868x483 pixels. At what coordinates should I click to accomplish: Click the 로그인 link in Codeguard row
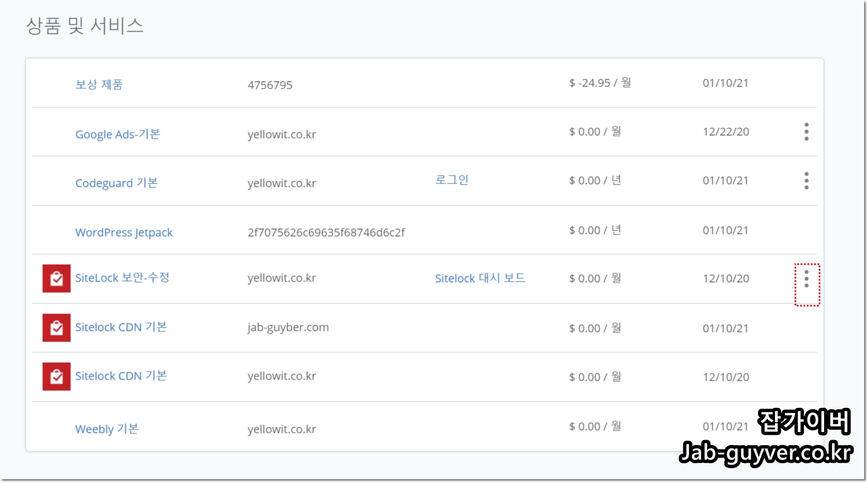pos(452,180)
